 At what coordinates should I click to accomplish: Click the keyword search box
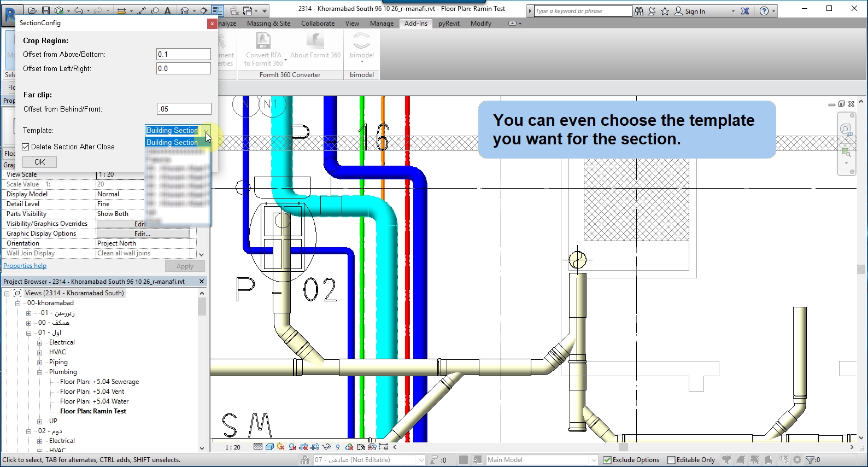point(583,11)
